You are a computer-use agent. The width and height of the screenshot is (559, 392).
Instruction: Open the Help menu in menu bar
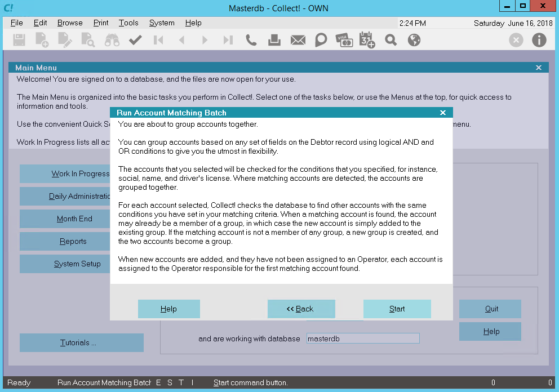pos(193,23)
